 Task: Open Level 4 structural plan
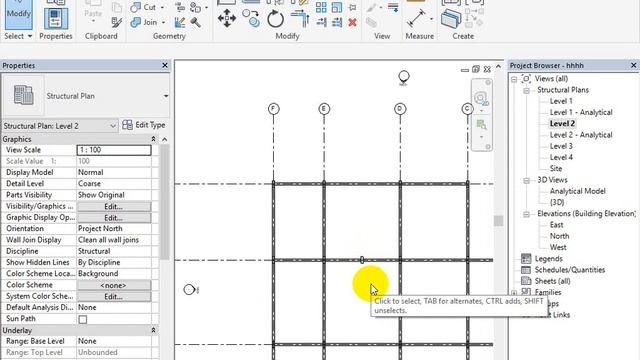[x=561, y=157]
